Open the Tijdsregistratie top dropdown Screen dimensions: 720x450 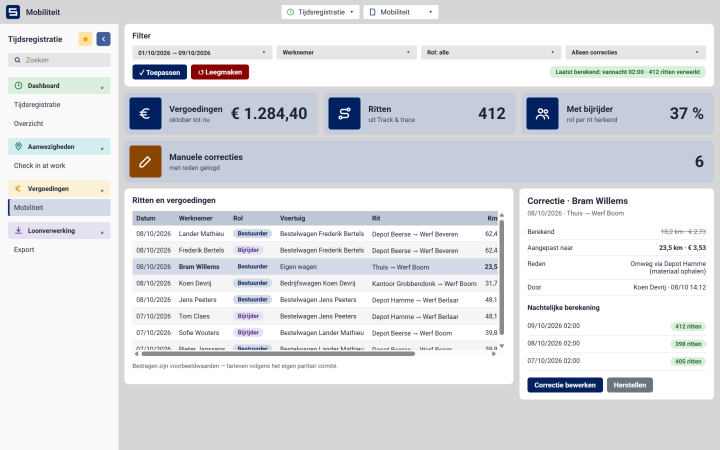[321, 12]
